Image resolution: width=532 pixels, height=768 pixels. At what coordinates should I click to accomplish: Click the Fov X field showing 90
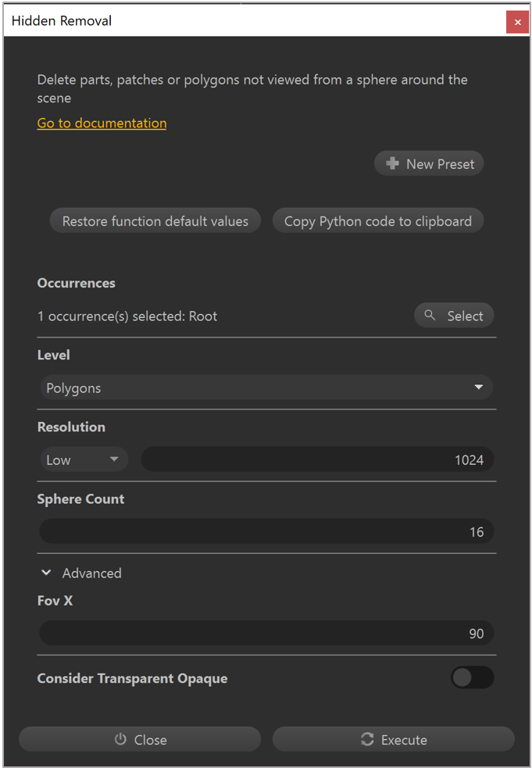coord(266,634)
